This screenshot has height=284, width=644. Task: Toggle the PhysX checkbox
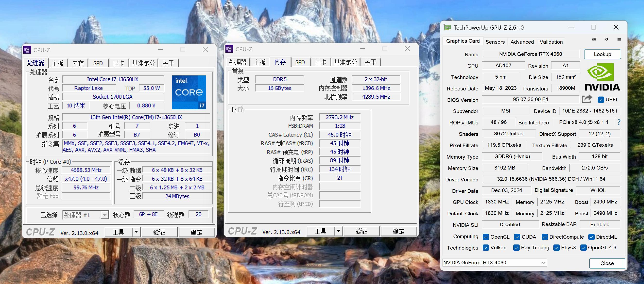[557, 248]
